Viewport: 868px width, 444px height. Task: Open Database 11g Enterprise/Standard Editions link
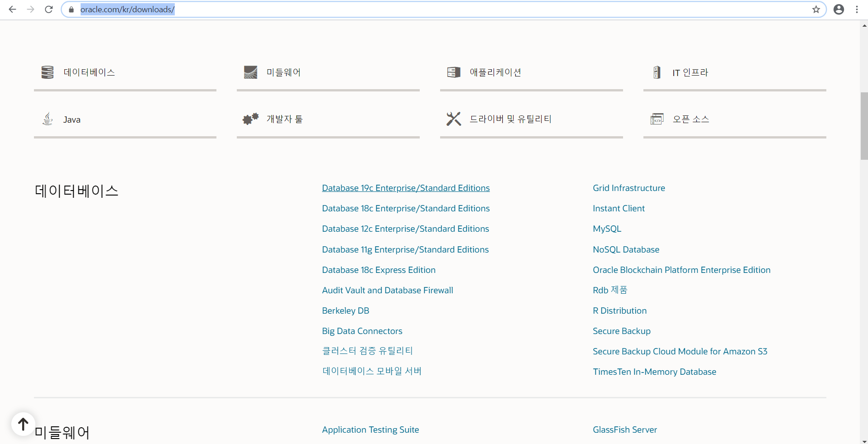[405, 249]
